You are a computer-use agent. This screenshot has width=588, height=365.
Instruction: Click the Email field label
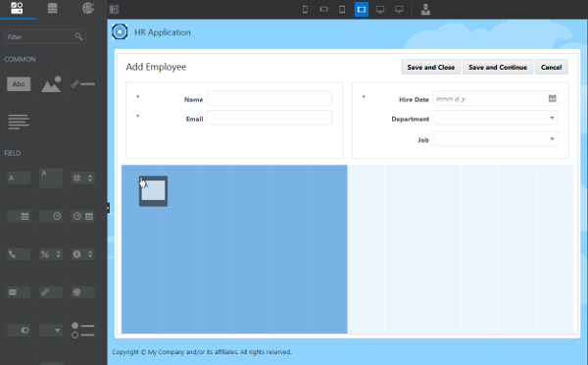tap(194, 119)
